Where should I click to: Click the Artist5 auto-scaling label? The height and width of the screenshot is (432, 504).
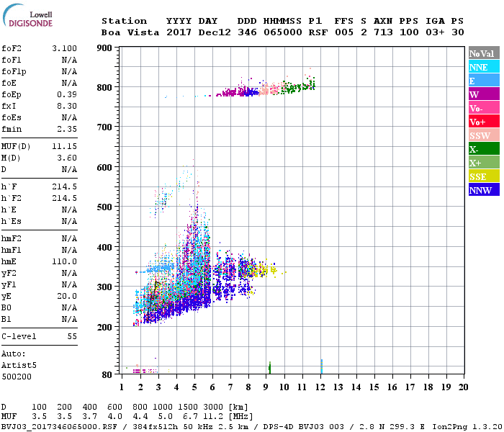[19, 366]
